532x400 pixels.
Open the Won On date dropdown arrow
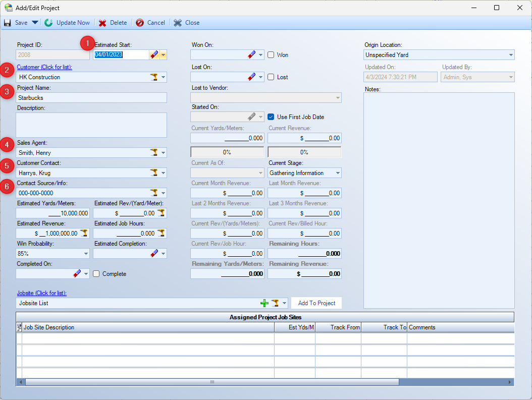pos(260,55)
